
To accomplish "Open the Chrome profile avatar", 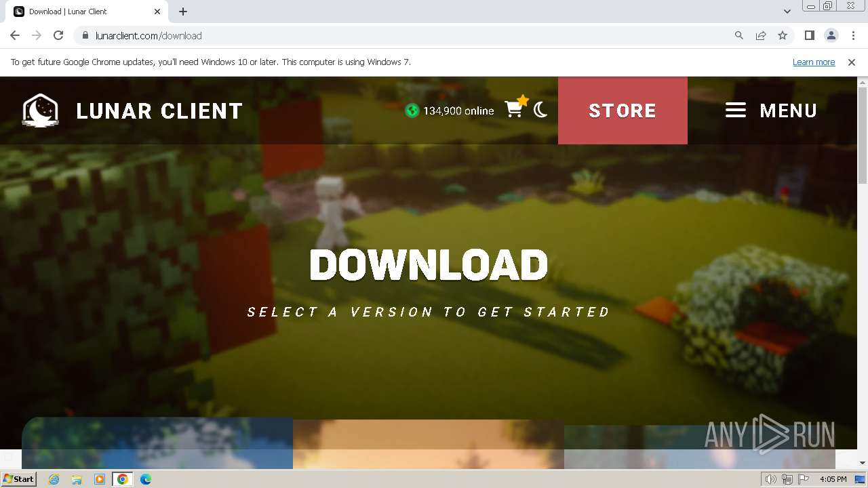I will click(831, 35).
